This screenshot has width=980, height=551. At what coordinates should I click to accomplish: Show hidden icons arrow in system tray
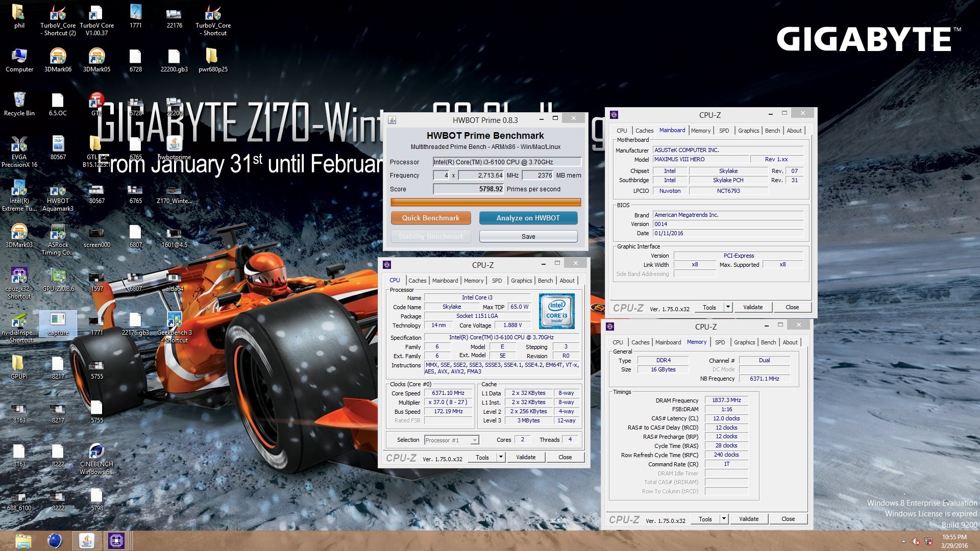pos(903,542)
